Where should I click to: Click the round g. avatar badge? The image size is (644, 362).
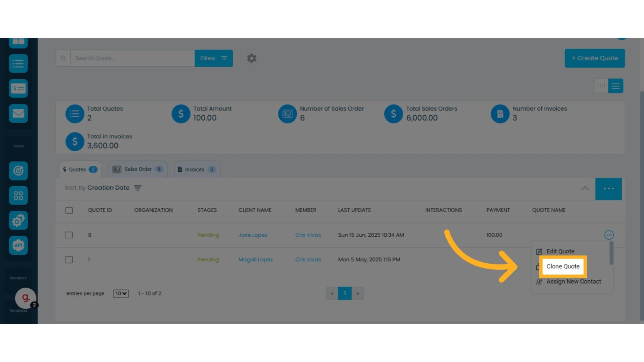point(26,298)
